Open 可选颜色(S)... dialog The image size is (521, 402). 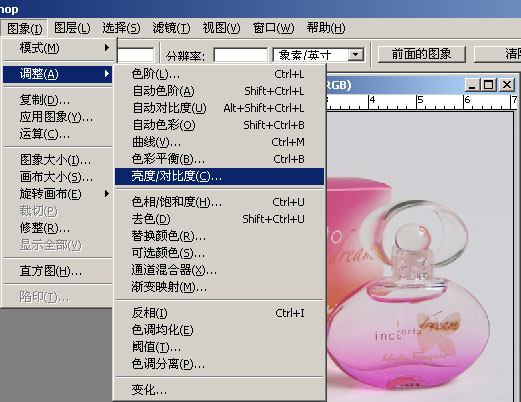point(219,253)
